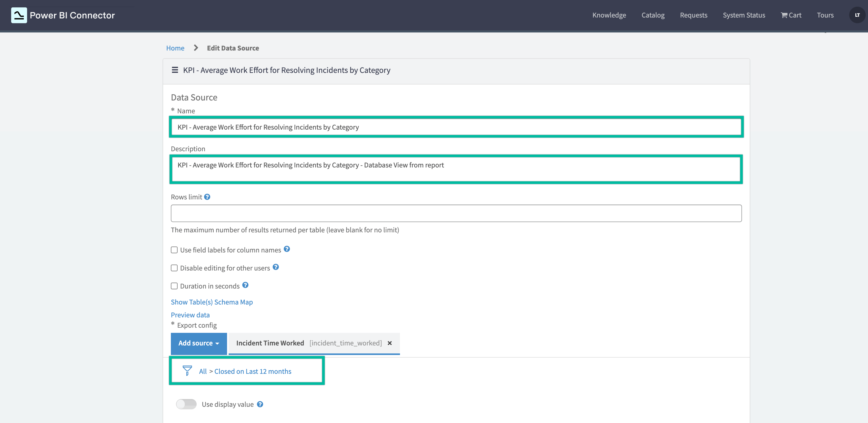Toggle the Use display value switch
The height and width of the screenshot is (423, 868).
tap(186, 404)
